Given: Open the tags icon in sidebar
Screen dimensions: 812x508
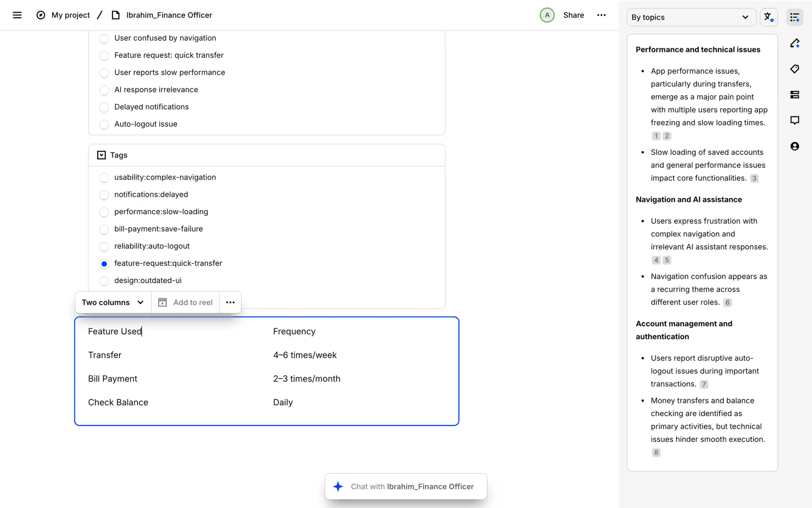Looking at the screenshot, I should pyautogui.click(x=795, y=69).
